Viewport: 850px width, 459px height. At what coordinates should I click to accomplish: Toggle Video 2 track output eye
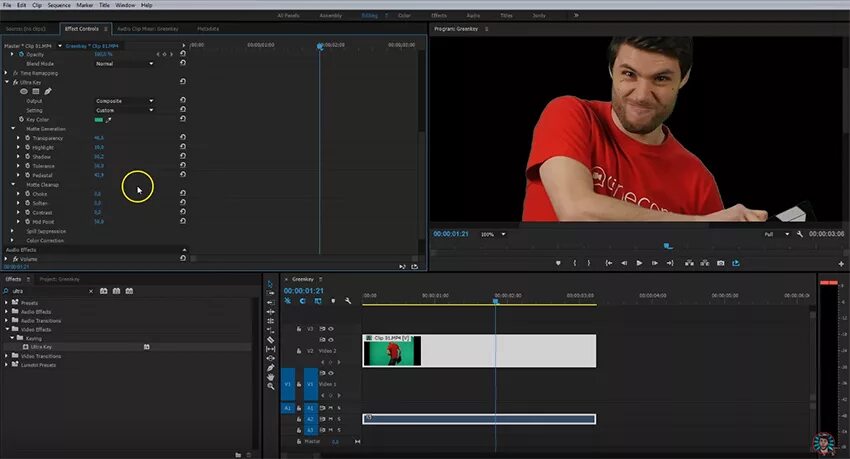pyautogui.click(x=331, y=340)
